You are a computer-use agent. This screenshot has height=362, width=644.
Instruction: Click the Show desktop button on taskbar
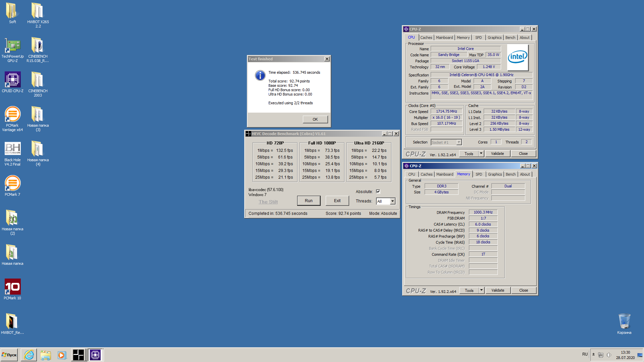(640, 355)
